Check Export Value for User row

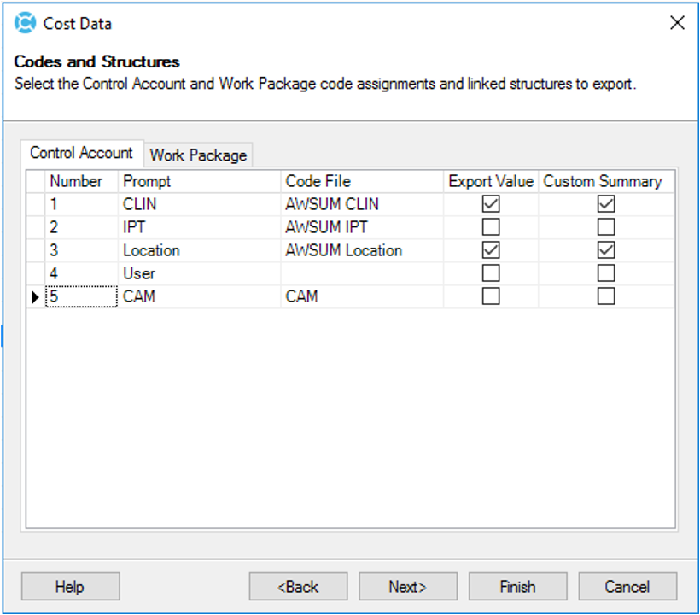(x=489, y=273)
